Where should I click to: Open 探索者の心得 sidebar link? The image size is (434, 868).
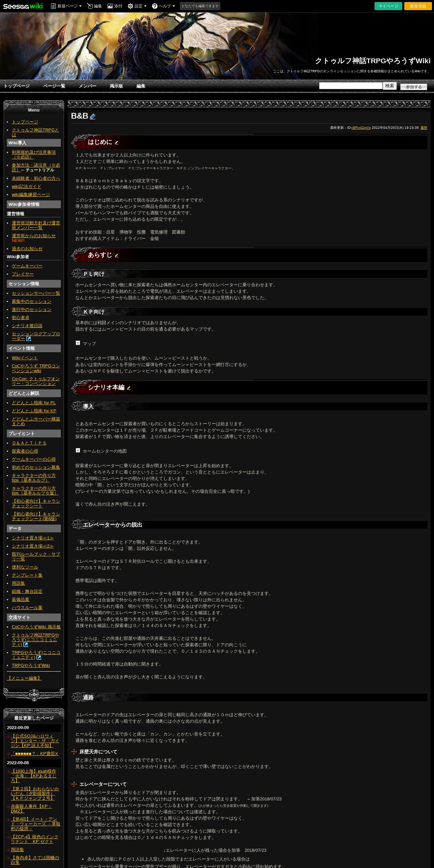click(x=25, y=451)
